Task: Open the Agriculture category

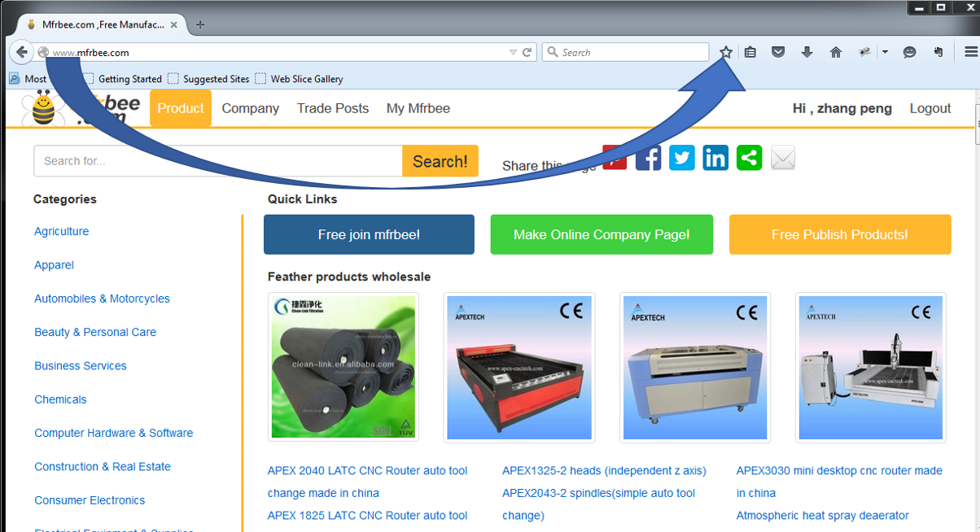Action: [62, 231]
